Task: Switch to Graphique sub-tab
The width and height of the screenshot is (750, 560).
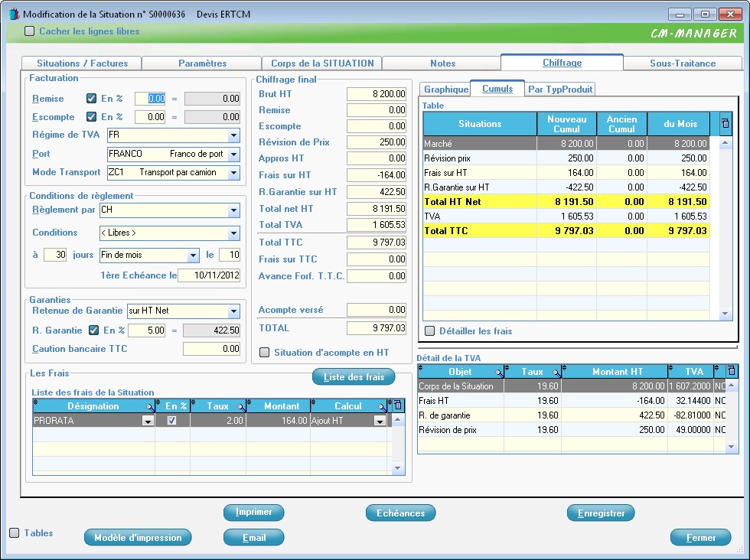Action: pos(445,89)
